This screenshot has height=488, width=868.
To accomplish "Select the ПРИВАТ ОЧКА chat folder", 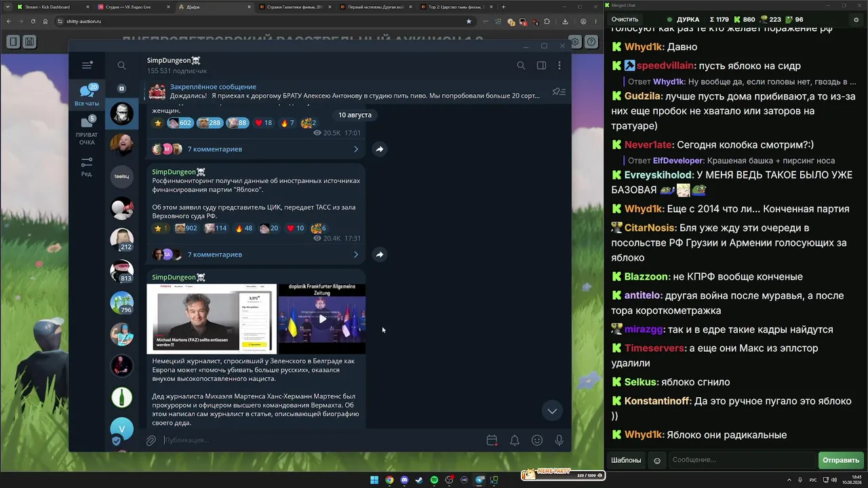I will [87, 131].
